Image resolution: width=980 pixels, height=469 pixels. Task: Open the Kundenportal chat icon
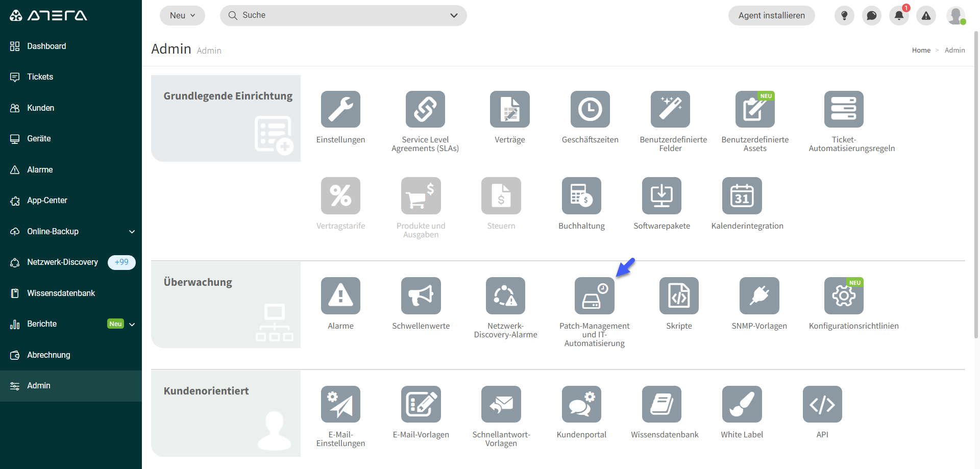(x=581, y=404)
